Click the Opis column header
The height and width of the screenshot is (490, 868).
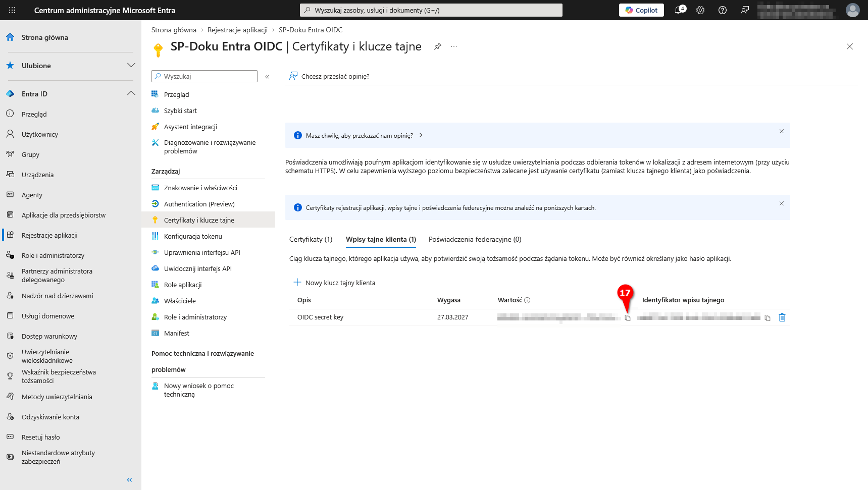tap(304, 300)
